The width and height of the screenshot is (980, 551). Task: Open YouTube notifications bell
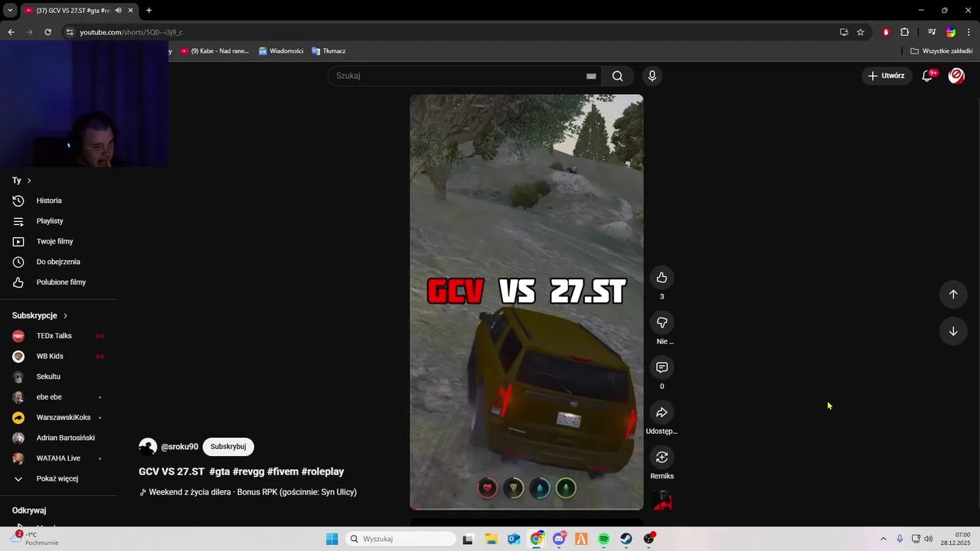(927, 76)
